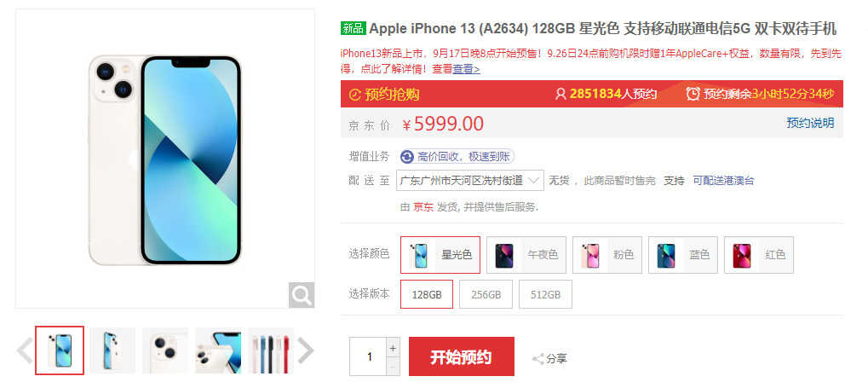Show previous thumbnails with left arrow
Screen dimensions: 868x388
coord(25,350)
